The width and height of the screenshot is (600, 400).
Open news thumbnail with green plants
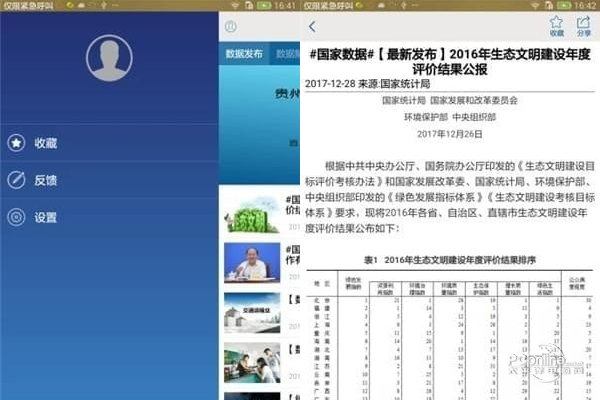252,214
